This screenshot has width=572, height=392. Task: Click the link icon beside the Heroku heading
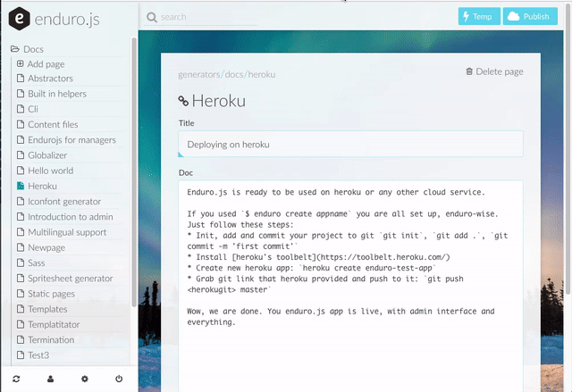[x=183, y=101]
